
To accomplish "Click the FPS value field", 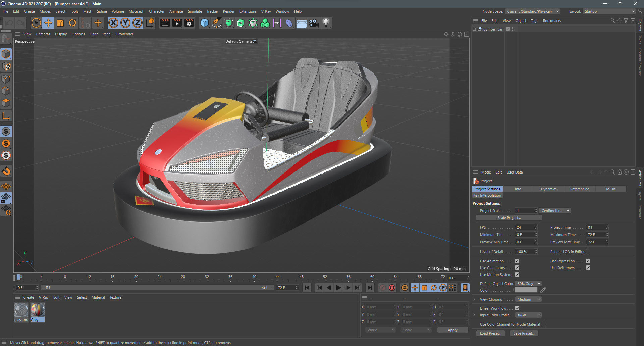I will coord(525,227).
